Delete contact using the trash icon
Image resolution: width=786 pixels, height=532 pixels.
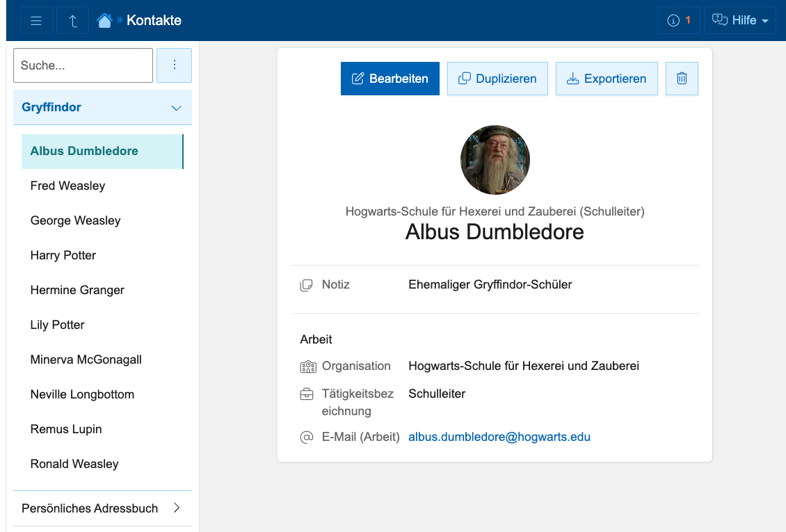(x=682, y=79)
